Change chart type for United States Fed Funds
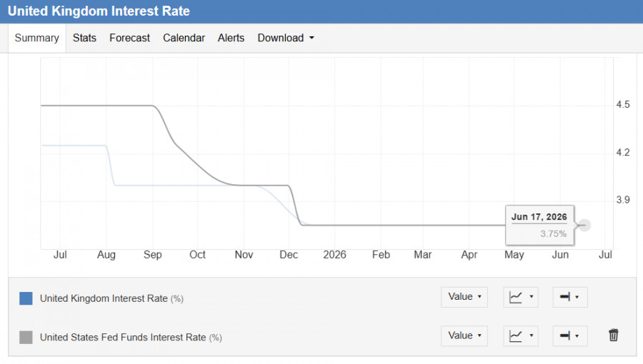This screenshot has width=643, height=364. (521, 335)
